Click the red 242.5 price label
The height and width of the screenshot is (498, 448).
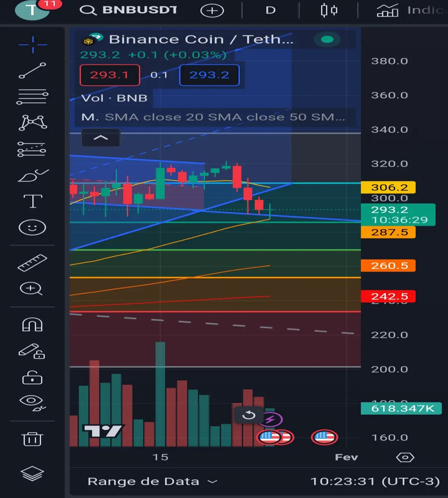coord(388,296)
